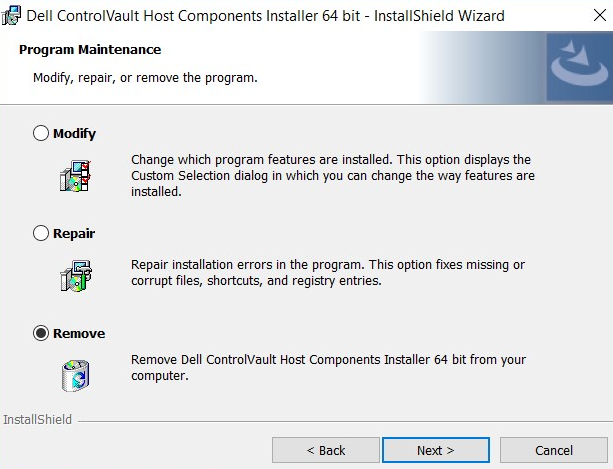
Task: Click the InstallShield logo in the header banner
Action: (x=577, y=64)
